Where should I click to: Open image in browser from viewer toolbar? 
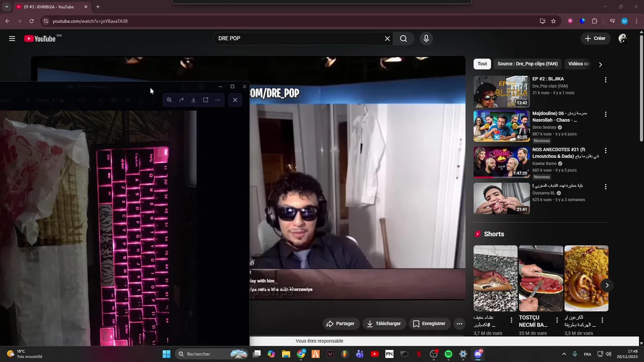coord(205,100)
